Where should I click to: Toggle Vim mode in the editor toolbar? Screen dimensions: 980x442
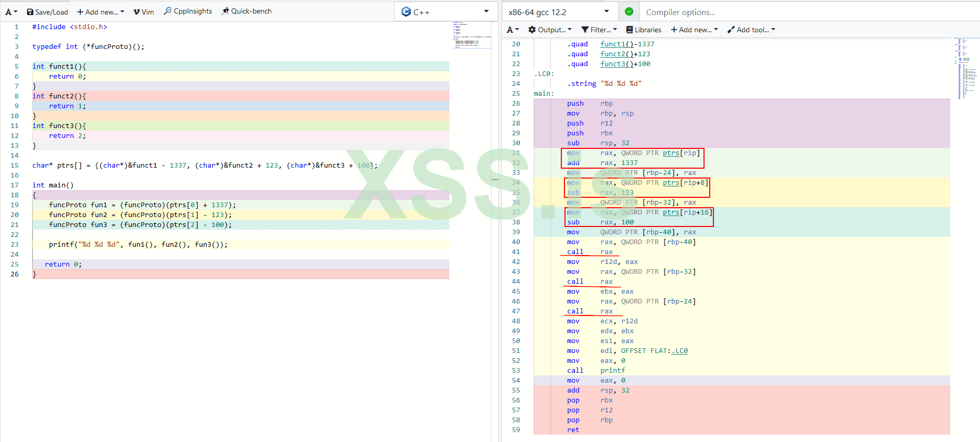pos(144,12)
